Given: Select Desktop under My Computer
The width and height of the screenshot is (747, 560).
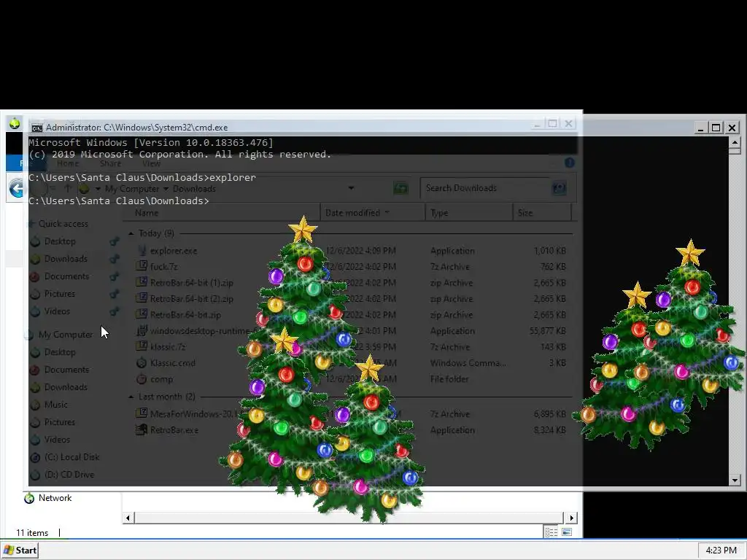Looking at the screenshot, I should [60, 352].
